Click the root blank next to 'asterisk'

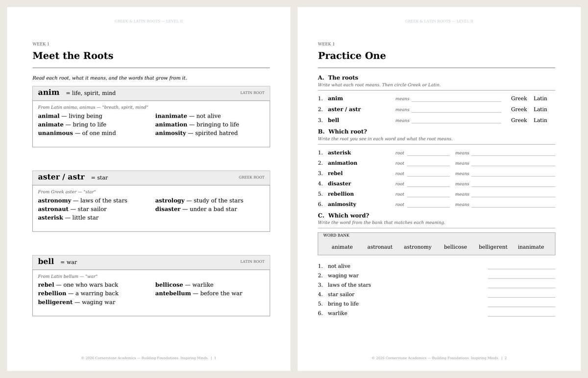(x=428, y=153)
